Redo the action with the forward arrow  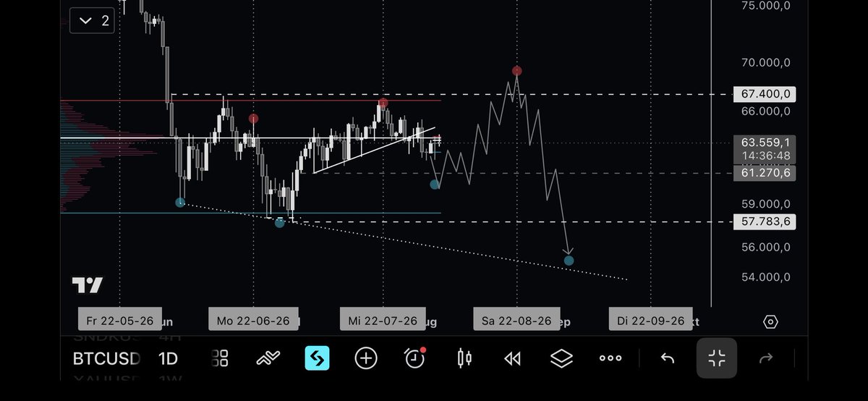click(767, 358)
